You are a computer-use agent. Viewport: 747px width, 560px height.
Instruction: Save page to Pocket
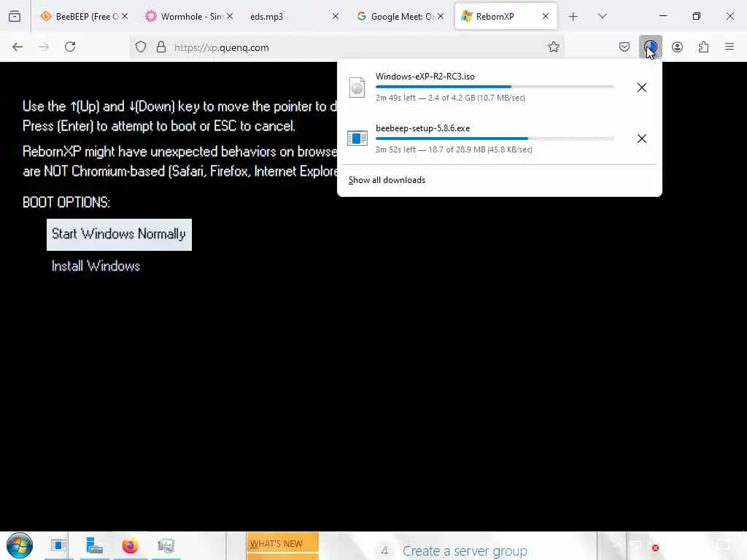tap(624, 47)
